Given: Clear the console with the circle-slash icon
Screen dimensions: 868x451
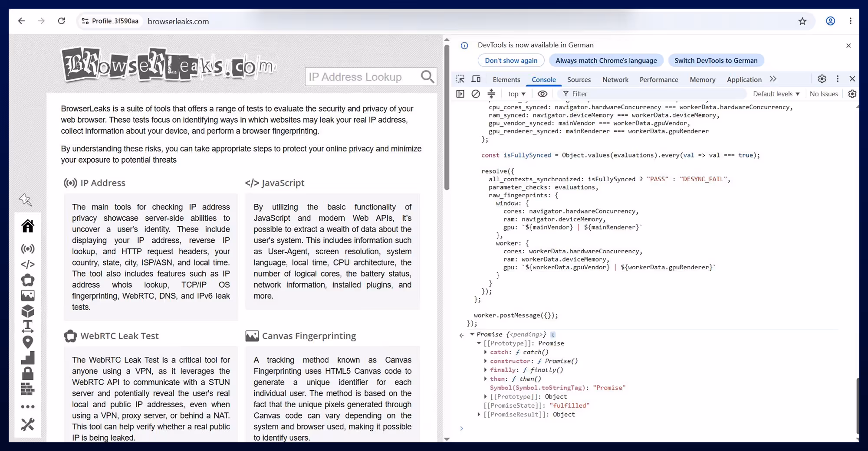Looking at the screenshot, I should pyautogui.click(x=476, y=94).
